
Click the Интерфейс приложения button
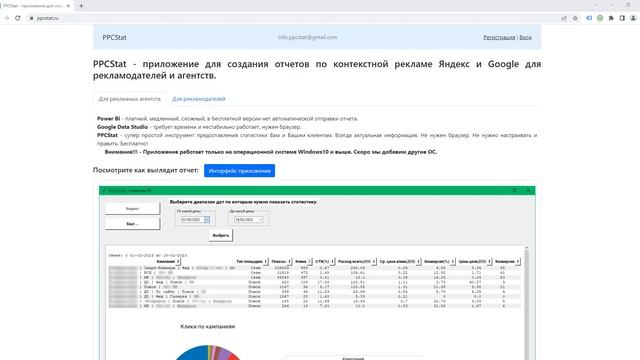[x=240, y=171]
